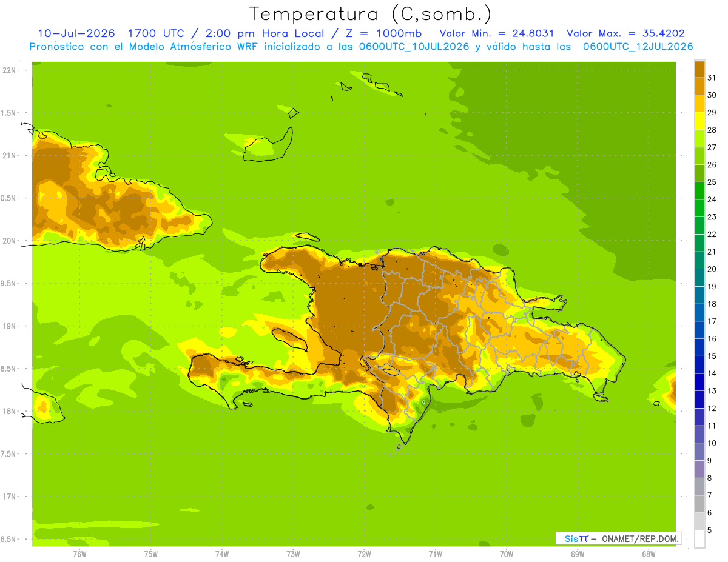Click the brown colorbar segment above 31
The height and width of the screenshot is (562, 728).
(699, 69)
